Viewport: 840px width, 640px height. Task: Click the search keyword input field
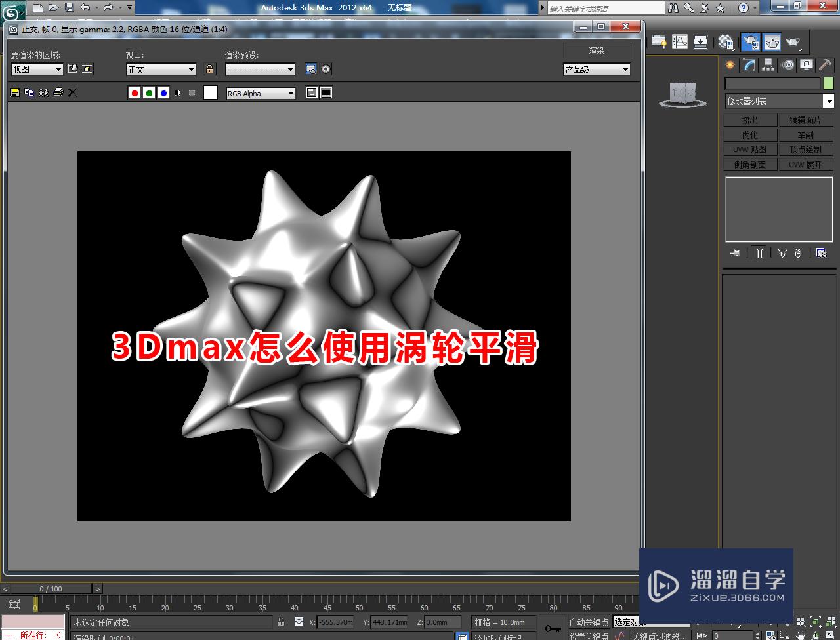[606, 9]
